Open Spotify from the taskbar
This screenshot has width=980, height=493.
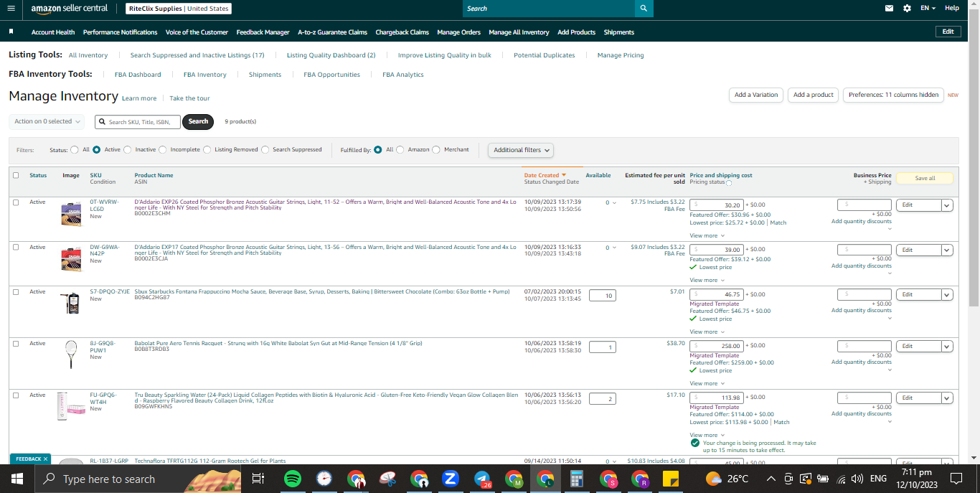point(292,479)
